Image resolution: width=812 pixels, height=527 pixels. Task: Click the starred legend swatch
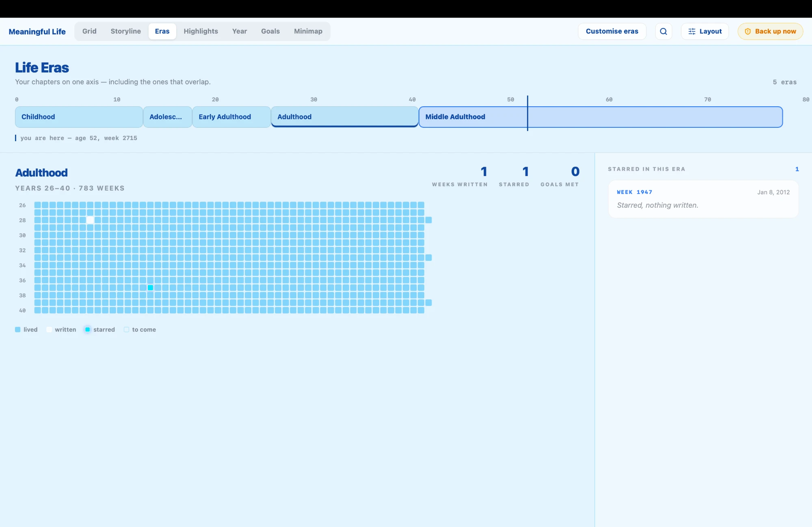(x=87, y=329)
